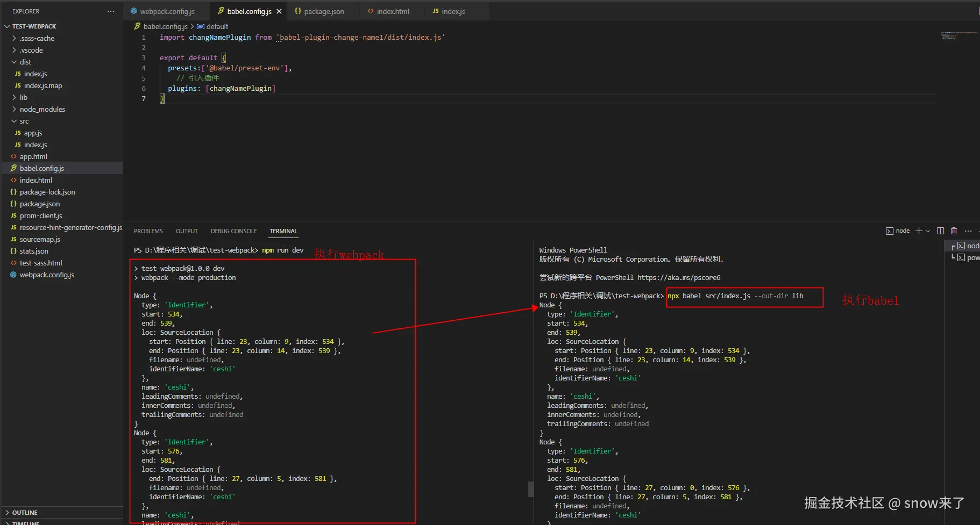Expand the OUTLINE section
Viewport: 980px width, 525px height.
(7, 513)
